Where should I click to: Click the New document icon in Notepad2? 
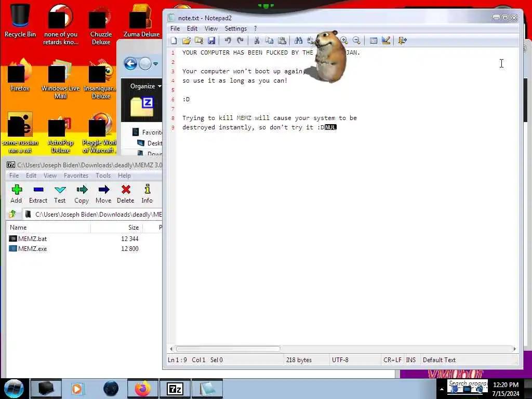(x=174, y=41)
